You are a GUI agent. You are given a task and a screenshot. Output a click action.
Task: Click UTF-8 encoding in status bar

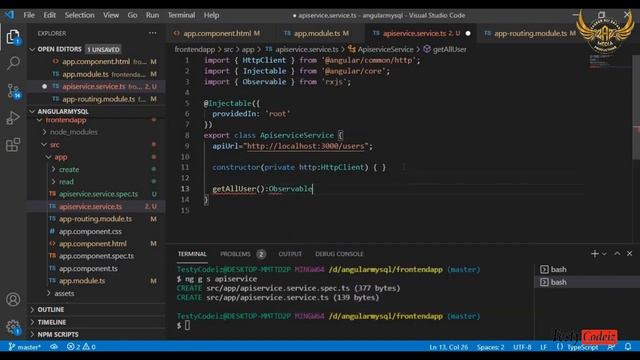pyautogui.click(x=522, y=347)
